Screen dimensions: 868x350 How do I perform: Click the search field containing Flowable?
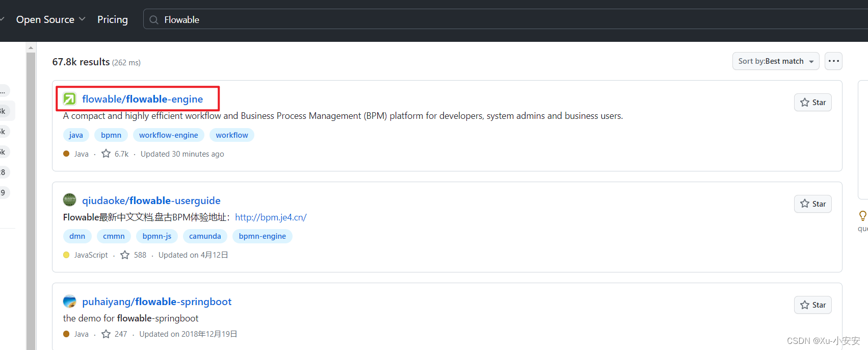505,19
